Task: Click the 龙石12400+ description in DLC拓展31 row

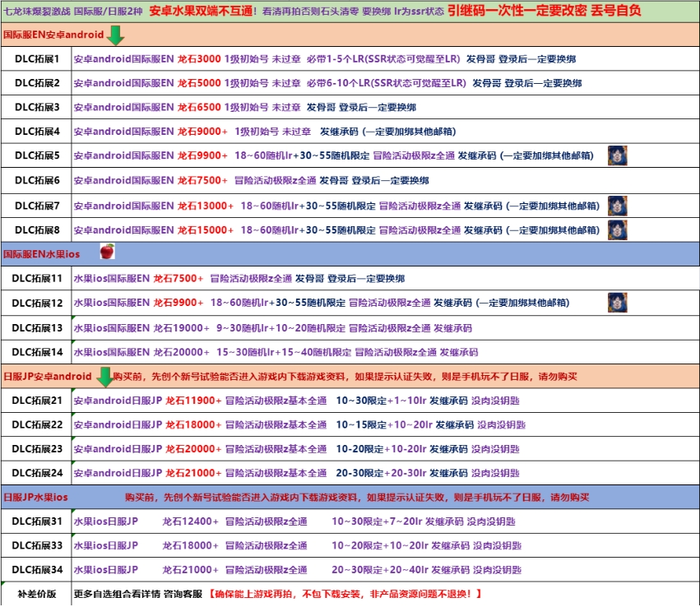Action: tap(191, 521)
